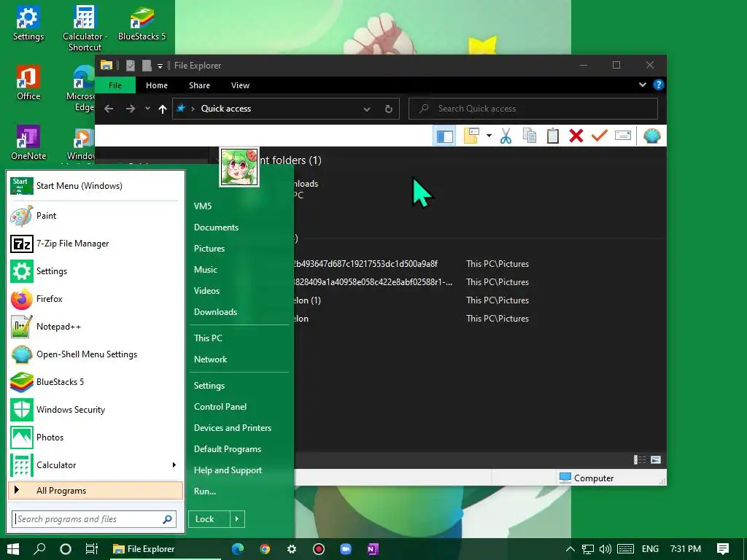The height and width of the screenshot is (560, 747).
Task: Show hidden tray icons chevron
Action: (570, 549)
